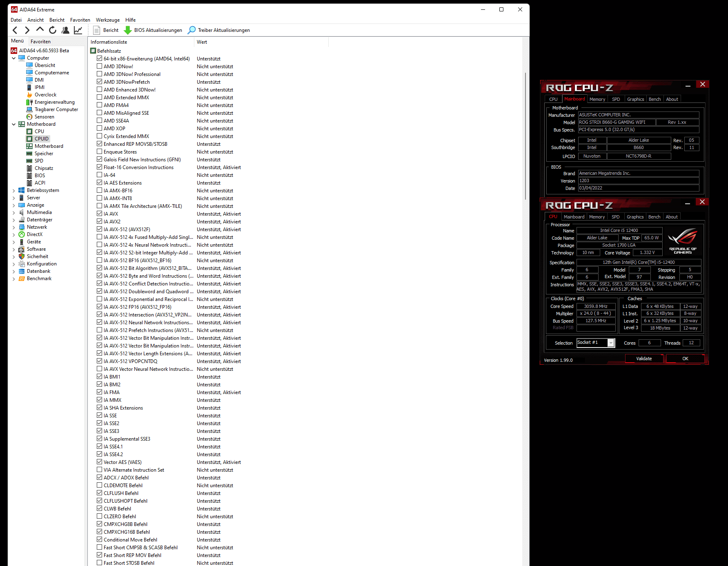The width and height of the screenshot is (728, 566).
Task: Expand the Anzeige tree node
Action: click(13, 205)
